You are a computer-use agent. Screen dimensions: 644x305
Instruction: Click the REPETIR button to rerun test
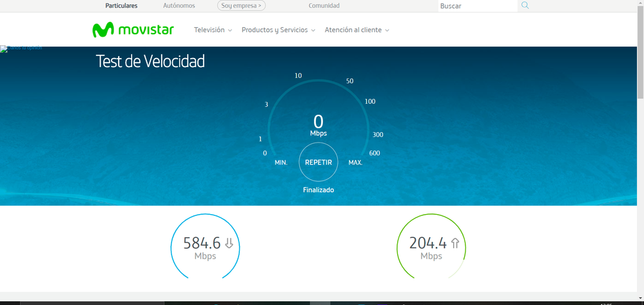pyautogui.click(x=318, y=162)
